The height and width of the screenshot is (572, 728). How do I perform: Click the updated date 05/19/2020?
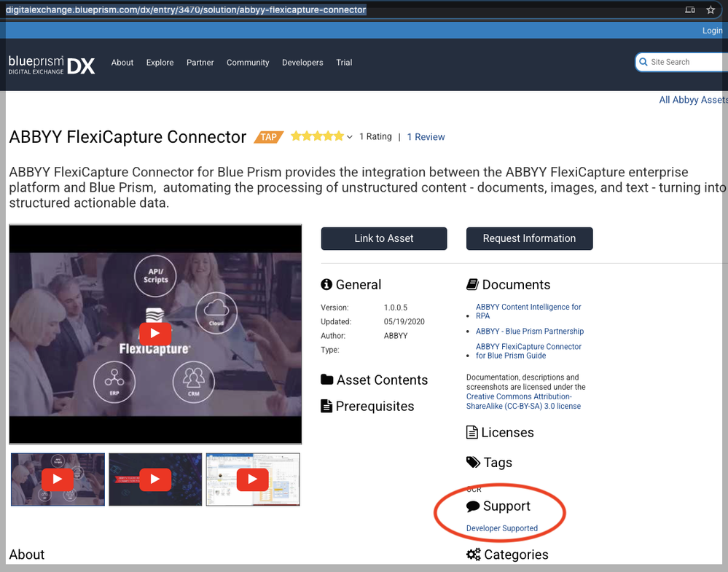tap(404, 322)
